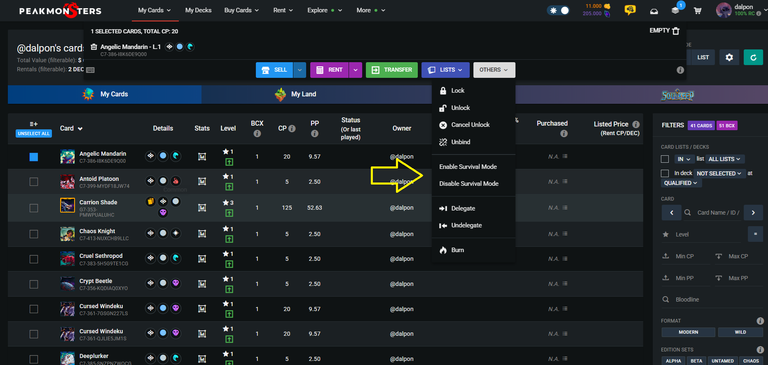Expand the Rent nav dropdown
768x365 pixels.
283,10
